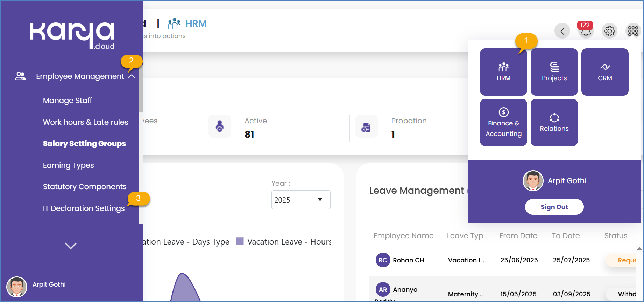
Task: Click the Vacation Leave - Hours legend label
Action: (289, 242)
